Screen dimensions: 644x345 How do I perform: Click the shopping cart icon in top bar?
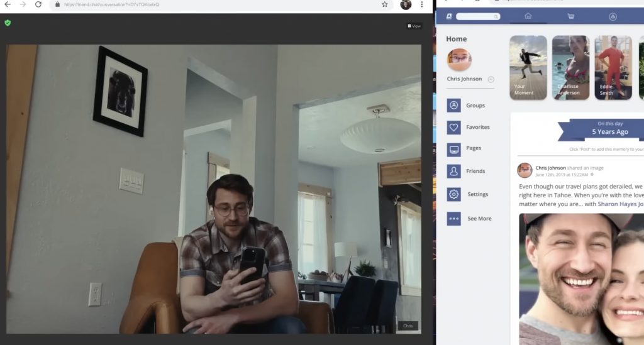(570, 16)
